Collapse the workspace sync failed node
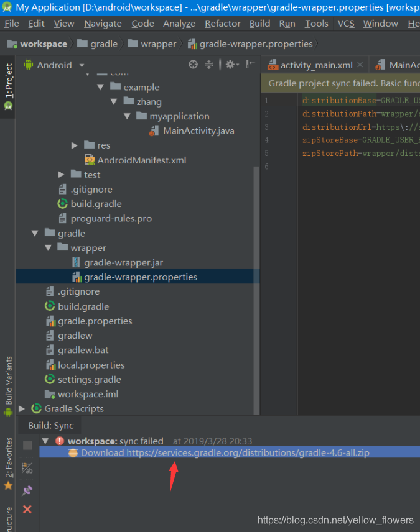This screenshot has height=532, width=420. 45,441
